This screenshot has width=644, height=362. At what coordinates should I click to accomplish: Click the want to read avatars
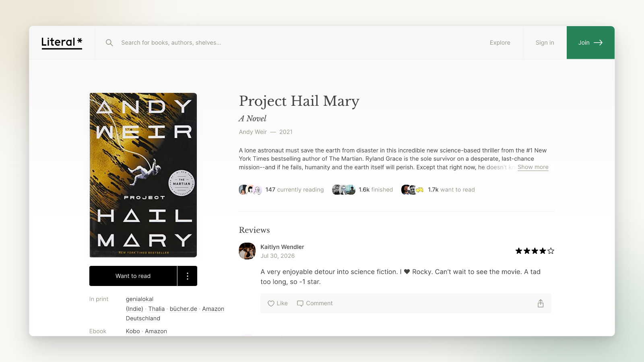click(x=413, y=190)
